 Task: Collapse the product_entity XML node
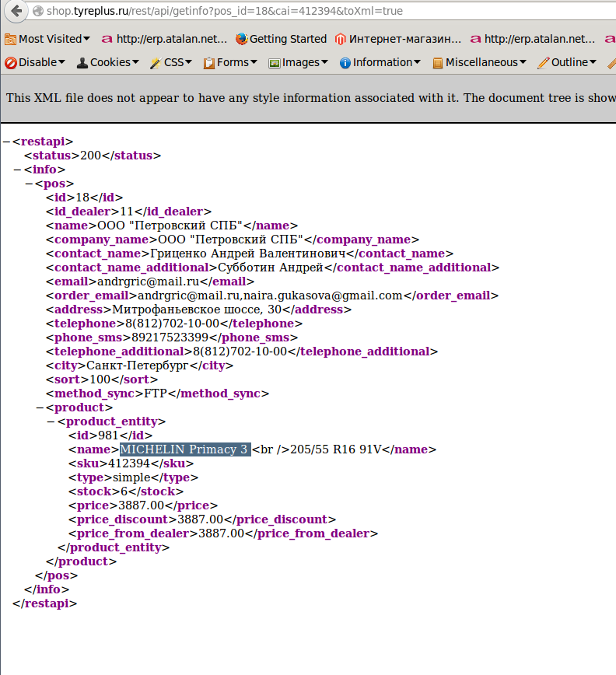point(51,421)
